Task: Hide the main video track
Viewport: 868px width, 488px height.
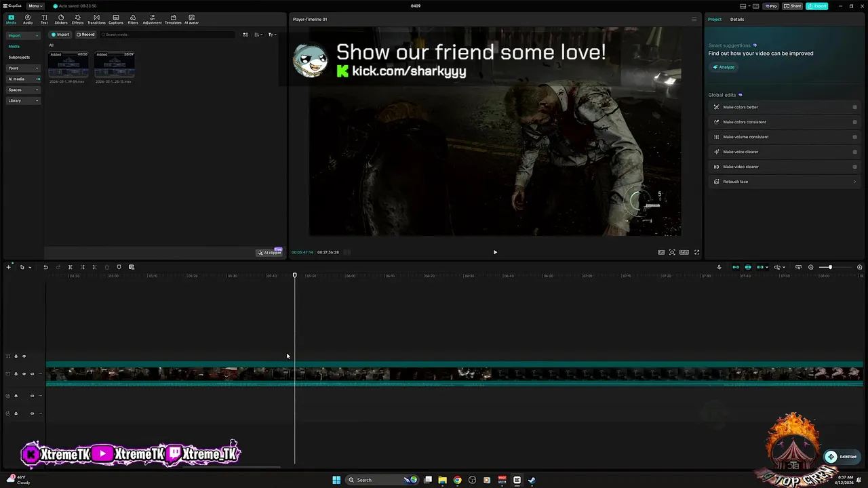Action: pos(24,373)
